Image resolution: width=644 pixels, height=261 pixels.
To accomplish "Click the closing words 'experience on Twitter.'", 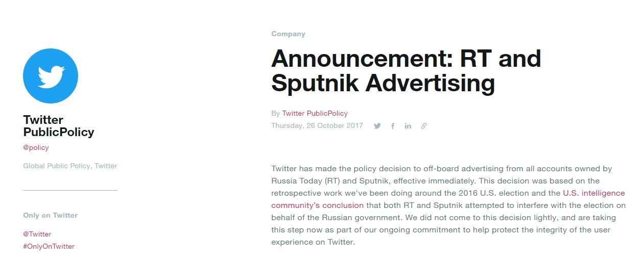I will tap(313, 242).
